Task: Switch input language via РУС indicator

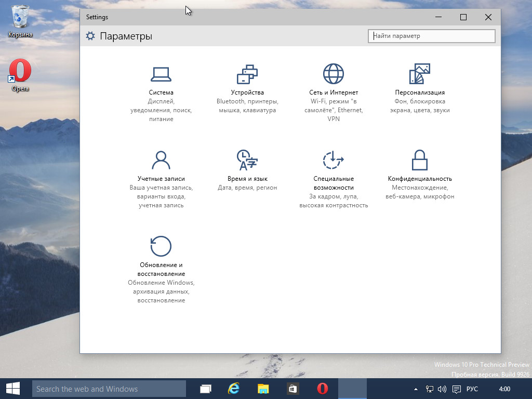Action: tap(472, 389)
